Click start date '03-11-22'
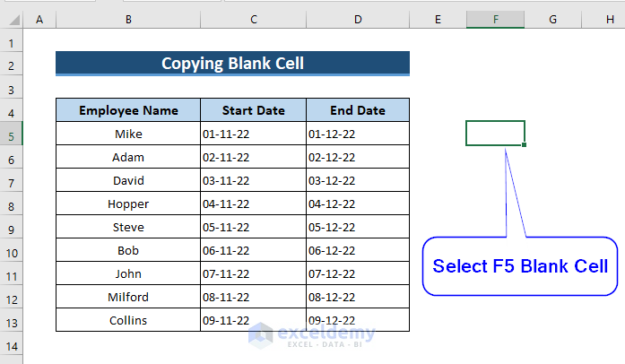625x364 pixels. (253, 180)
